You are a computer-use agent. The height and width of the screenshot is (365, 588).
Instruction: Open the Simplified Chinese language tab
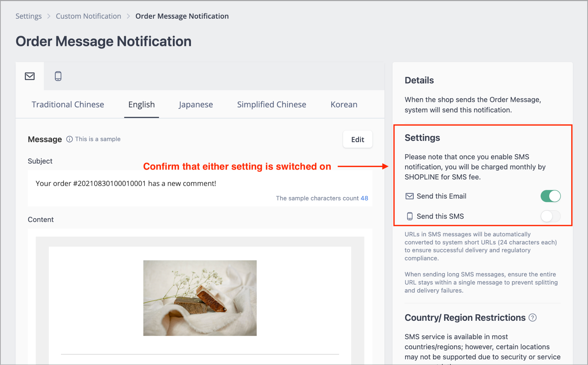(272, 105)
